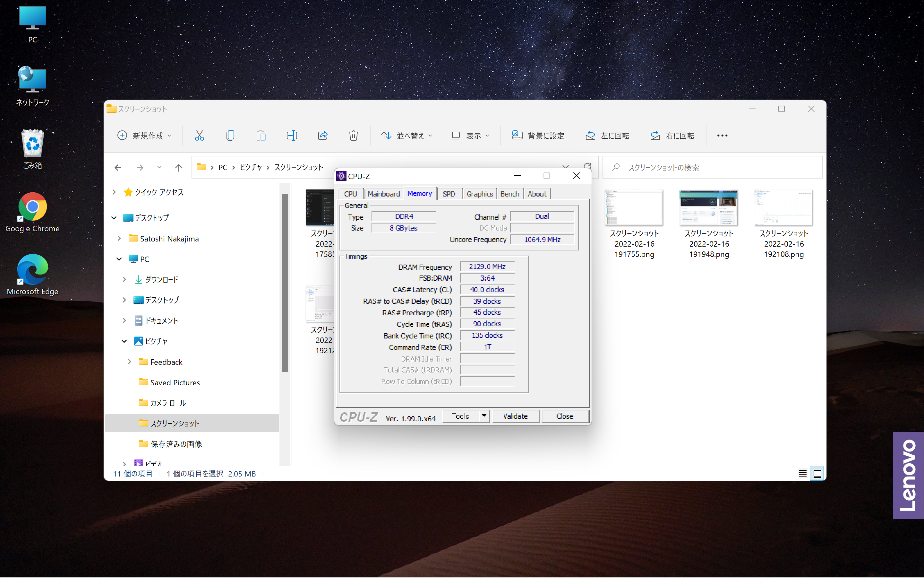
Task: Switch to large thumbnails view icon in status bar
Action: click(817, 474)
